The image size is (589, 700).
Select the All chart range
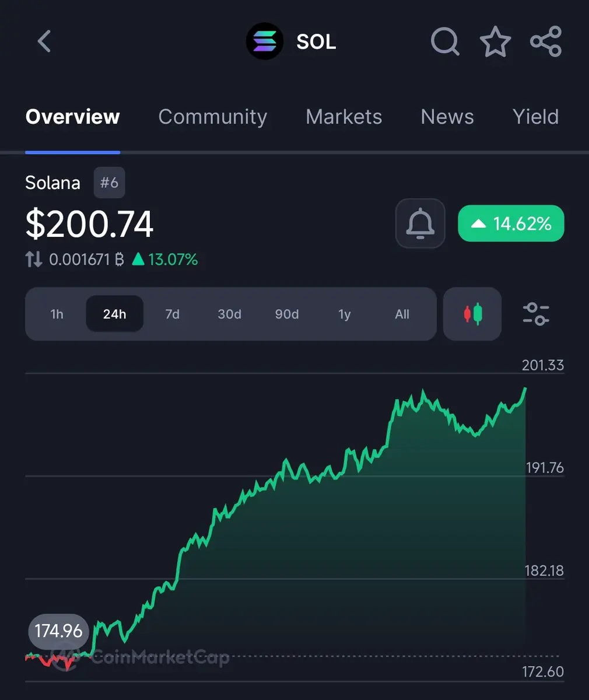pyautogui.click(x=402, y=314)
